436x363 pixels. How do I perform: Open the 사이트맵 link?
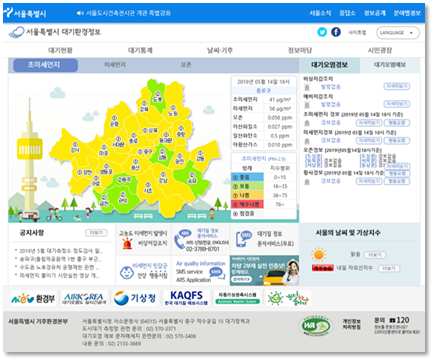[x=357, y=32]
